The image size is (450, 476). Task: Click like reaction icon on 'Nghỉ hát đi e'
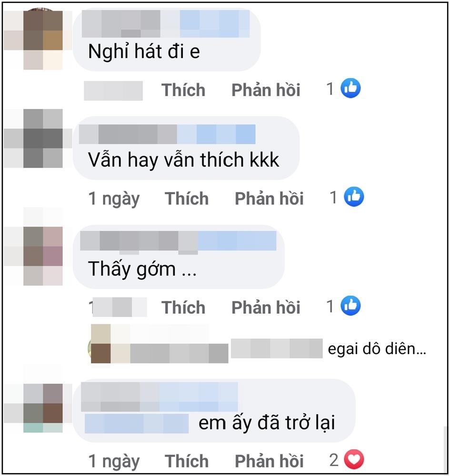click(x=350, y=89)
